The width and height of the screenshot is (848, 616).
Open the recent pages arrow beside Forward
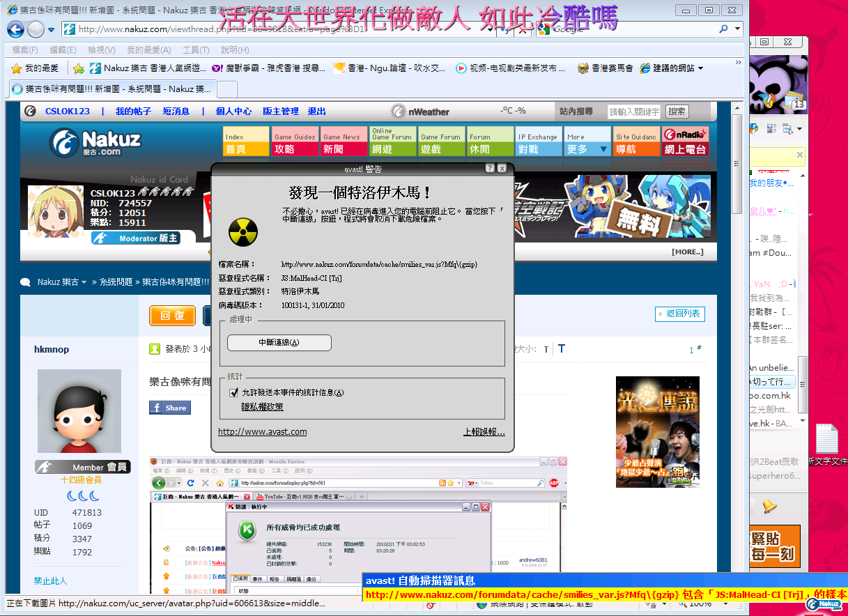tap(51, 30)
